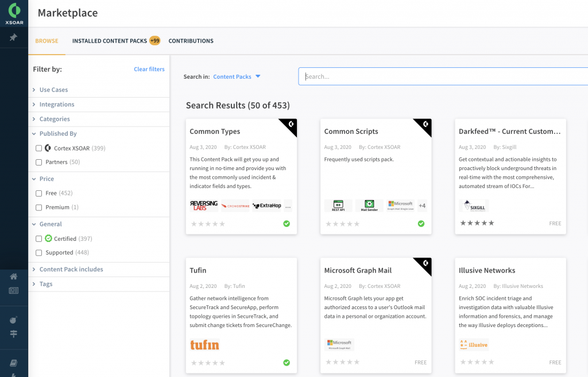This screenshot has height=377, width=588.
Task: Click into the Search input field
Action: coord(442,76)
